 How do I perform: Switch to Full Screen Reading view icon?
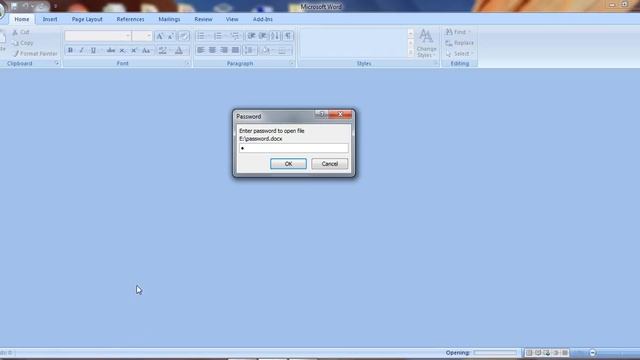(x=538, y=353)
